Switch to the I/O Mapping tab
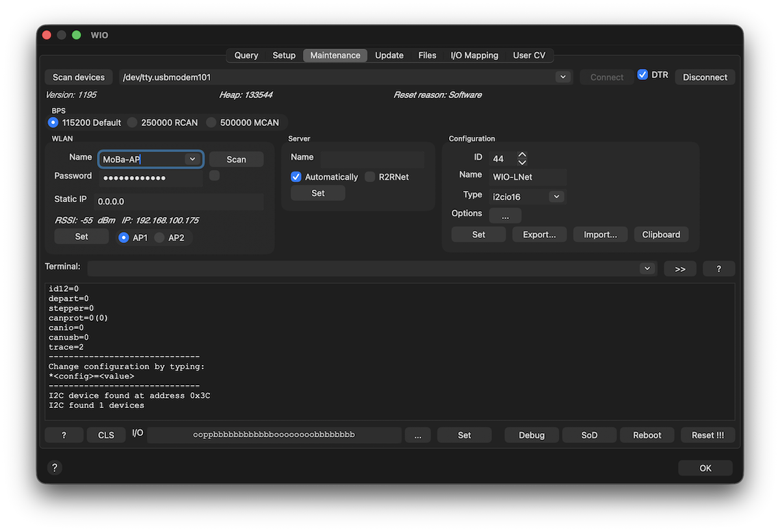The height and width of the screenshot is (532, 780). click(x=474, y=55)
